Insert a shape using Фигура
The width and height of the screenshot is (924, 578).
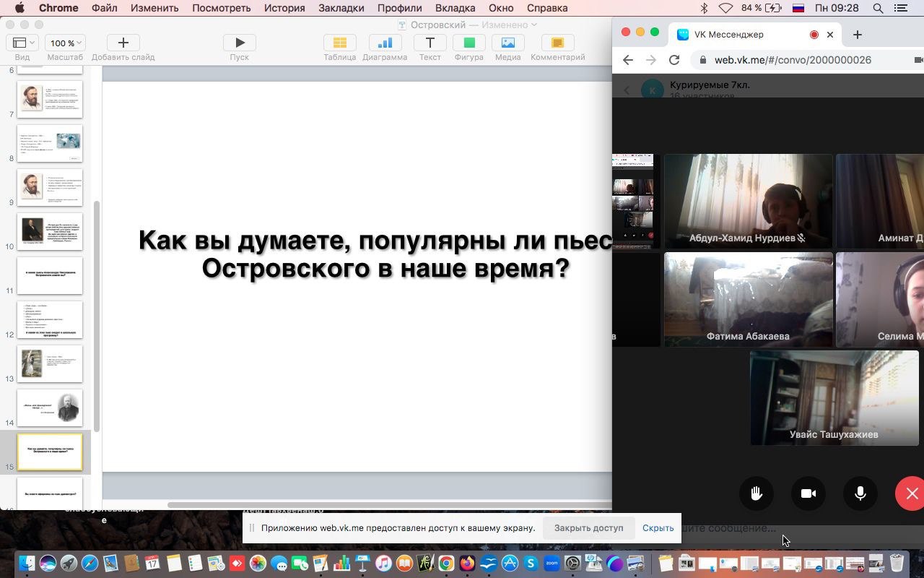pyautogui.click(x=468, y=43)
